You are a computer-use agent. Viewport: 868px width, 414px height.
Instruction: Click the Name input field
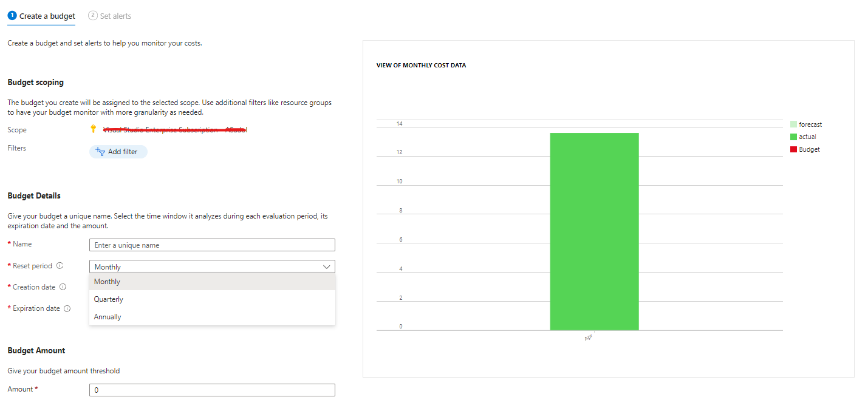click(212, 245)
